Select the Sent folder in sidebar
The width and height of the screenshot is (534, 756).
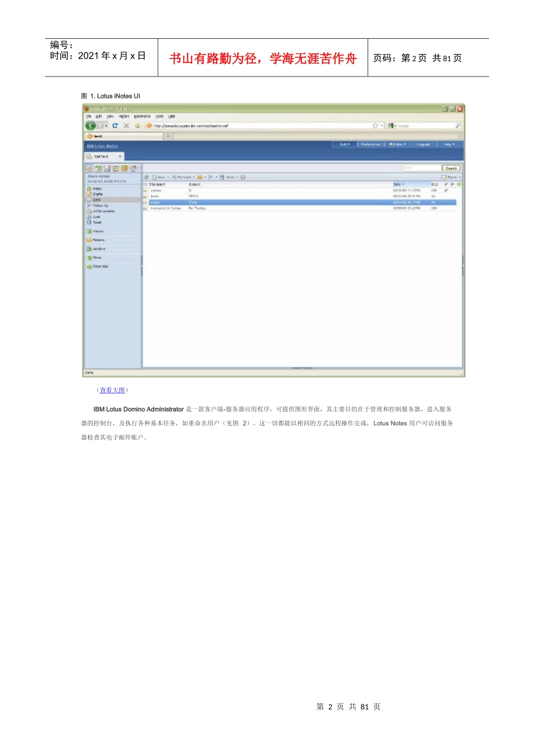point(113,200)
